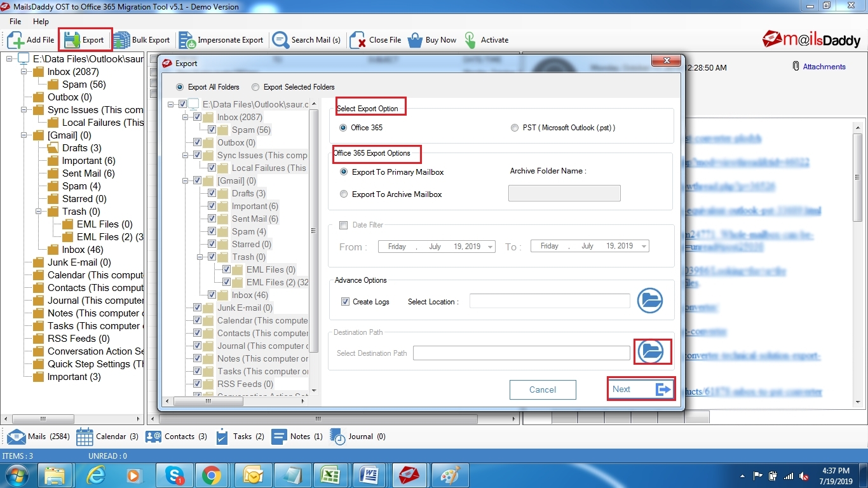This screenshot has height=488, width=868.
Task: Click the Export toolbar icon
Action: click(85, 40)
